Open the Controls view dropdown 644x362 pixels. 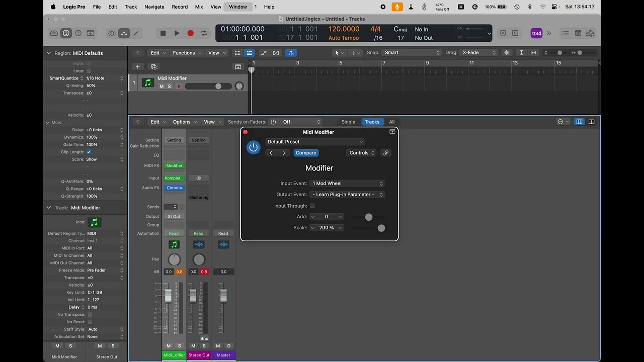coord(362,153)
